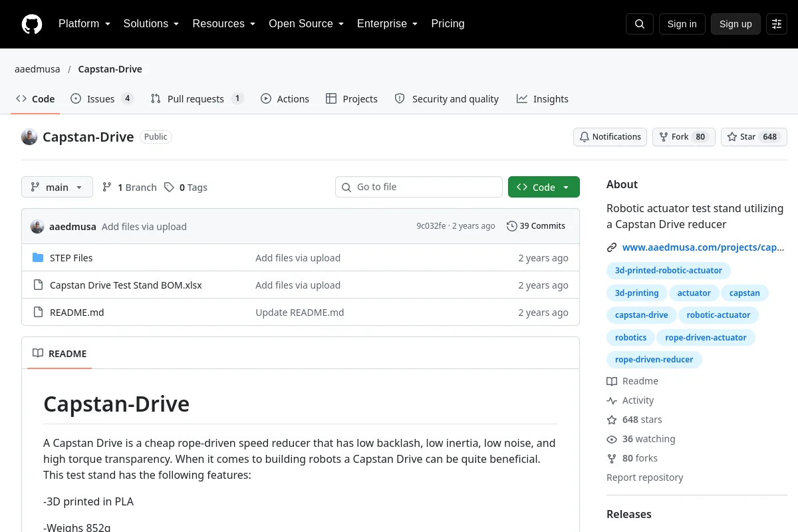The image size is (798, 532).
Task: Open Capstan Drive Test Stand BOM.xlsx file
Action: pos(126,285)
